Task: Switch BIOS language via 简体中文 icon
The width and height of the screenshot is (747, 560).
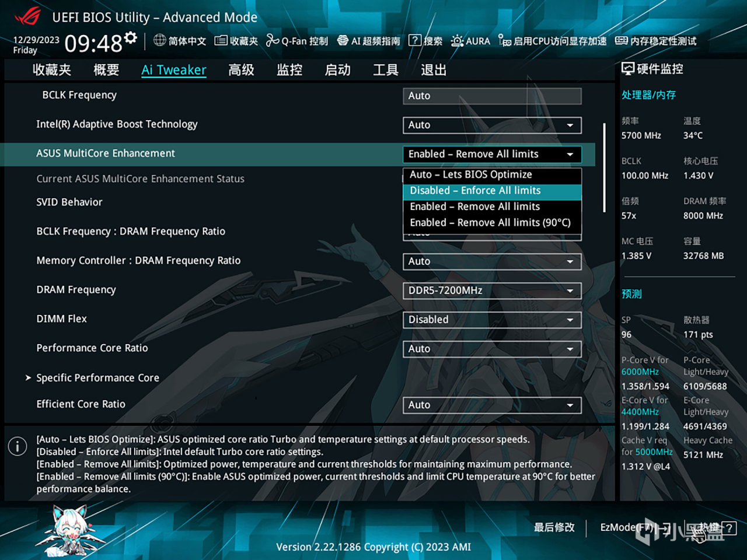Action: pyautogui.click(x=178, y=41)
